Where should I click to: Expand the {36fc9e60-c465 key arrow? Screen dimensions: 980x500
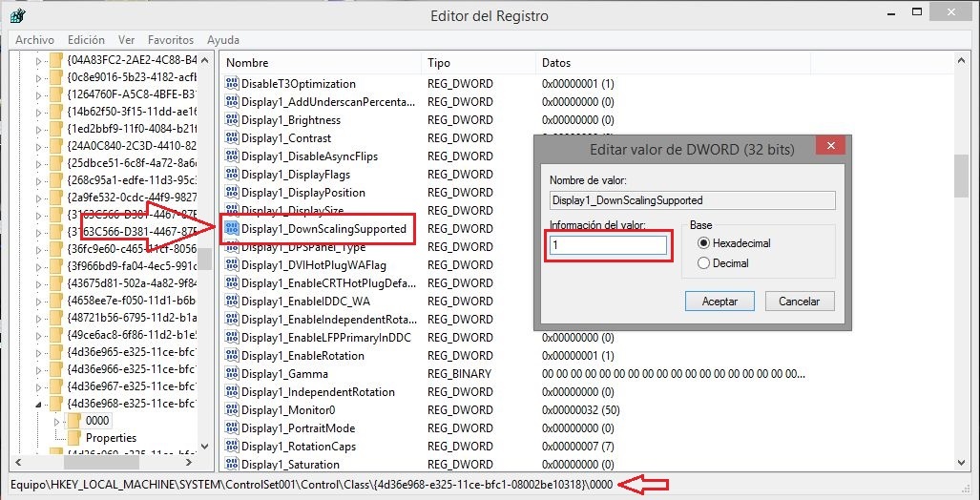39,249
